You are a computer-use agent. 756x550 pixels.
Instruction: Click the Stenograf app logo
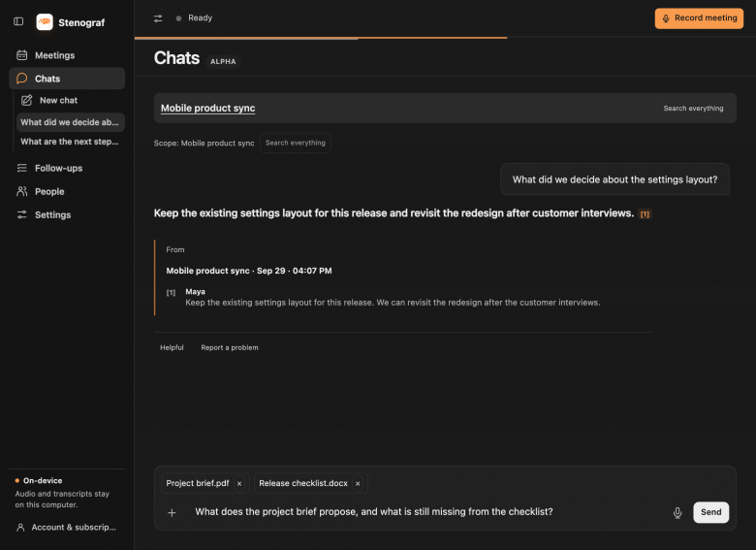(45, 21)
